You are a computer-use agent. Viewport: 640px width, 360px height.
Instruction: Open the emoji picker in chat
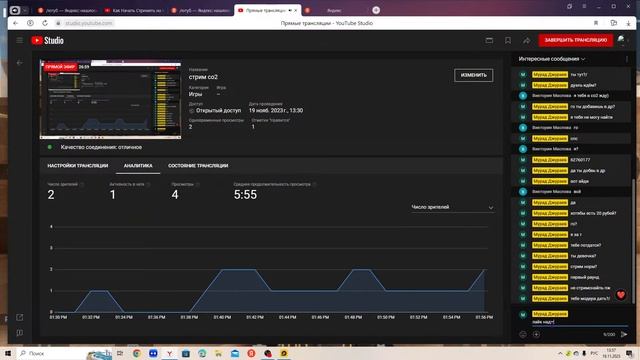tap(523, 334)
